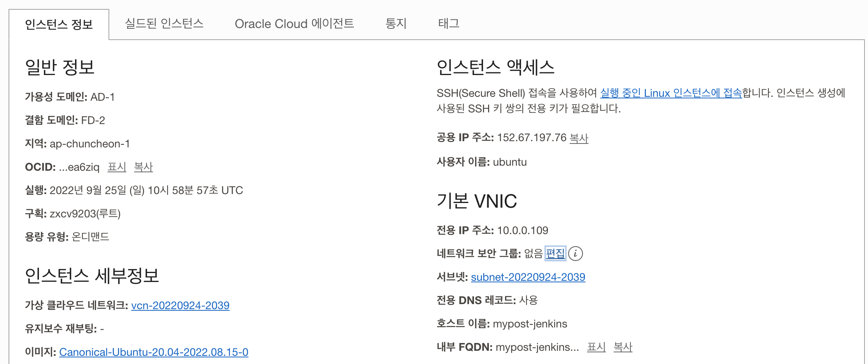
Task: Show the full OCID value
Action: [x=117, y=167]
